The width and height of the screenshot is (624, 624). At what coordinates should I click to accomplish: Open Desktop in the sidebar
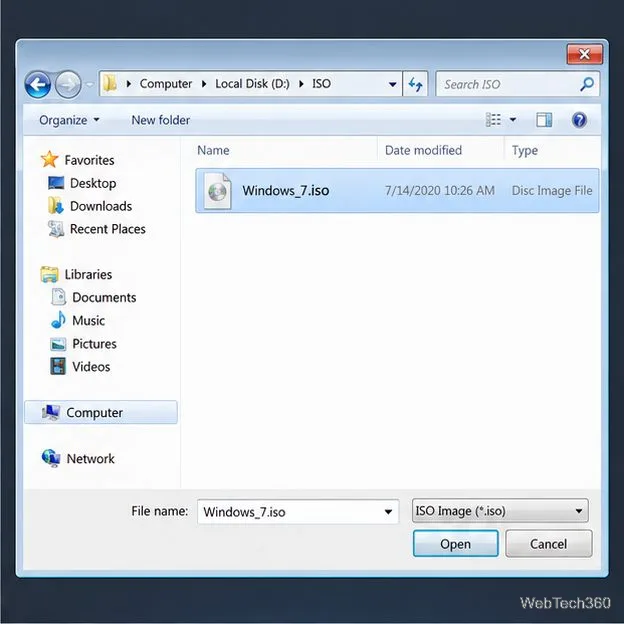93,183
